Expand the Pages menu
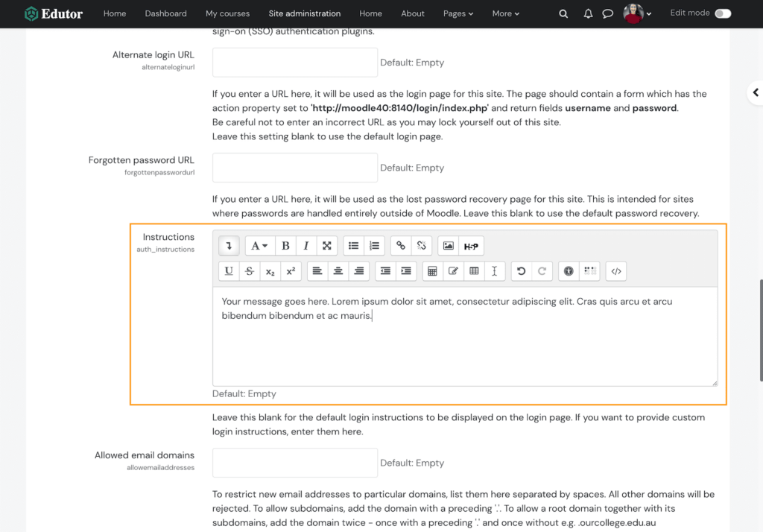The image size is (763, 532). 458,13
